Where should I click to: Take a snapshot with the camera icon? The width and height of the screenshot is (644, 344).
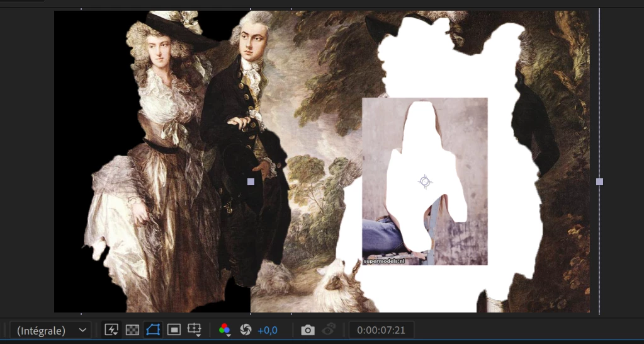308,330
